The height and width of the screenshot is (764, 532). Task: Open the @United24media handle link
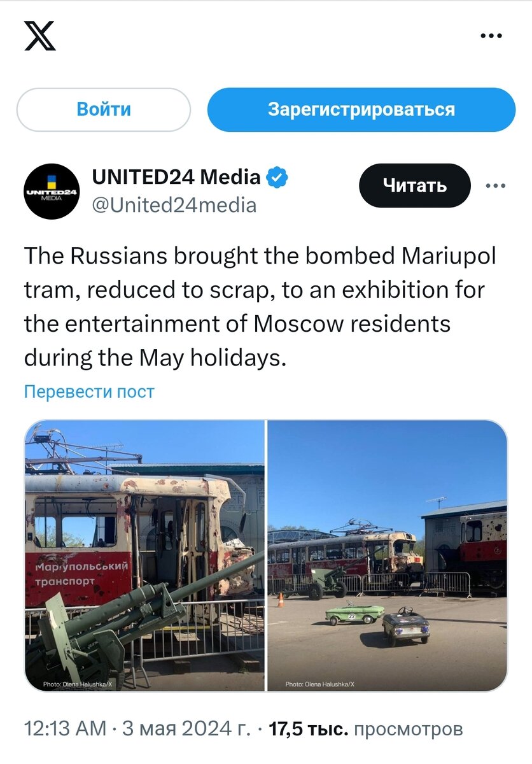tap(174, 205)
